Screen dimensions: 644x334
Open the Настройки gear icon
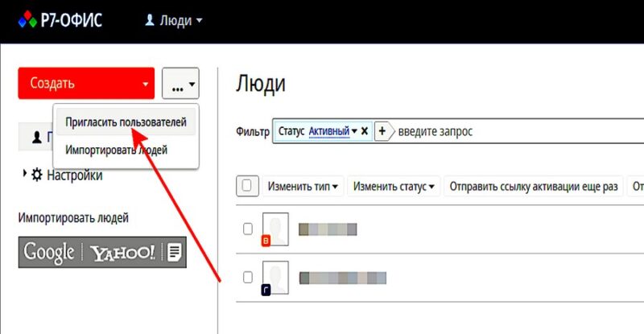click(36, 175)
